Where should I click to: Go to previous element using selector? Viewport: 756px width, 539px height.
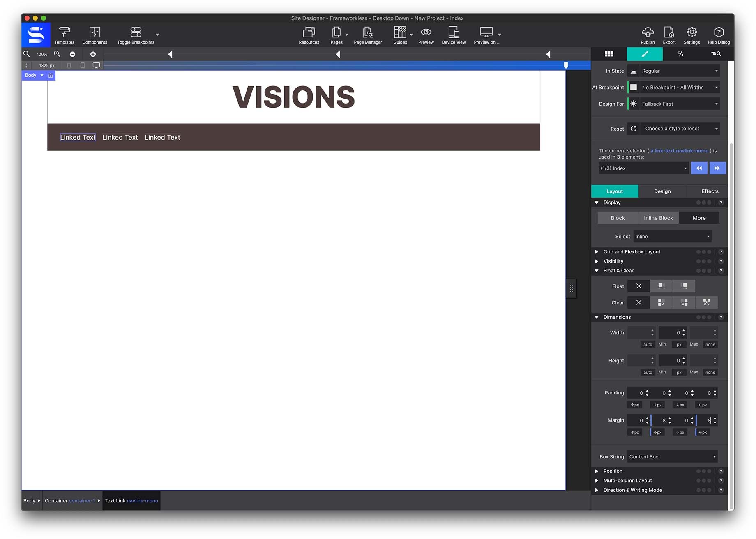[699, 168]
